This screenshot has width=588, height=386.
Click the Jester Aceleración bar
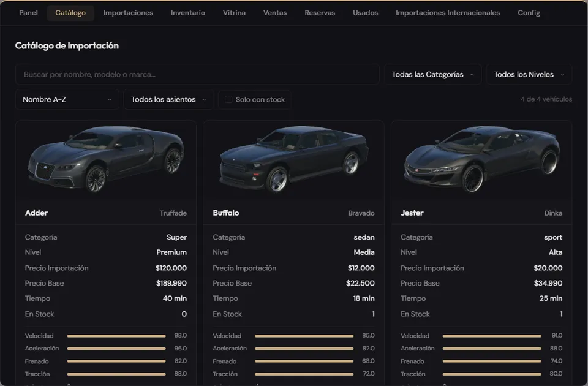(x=492, y=349)
